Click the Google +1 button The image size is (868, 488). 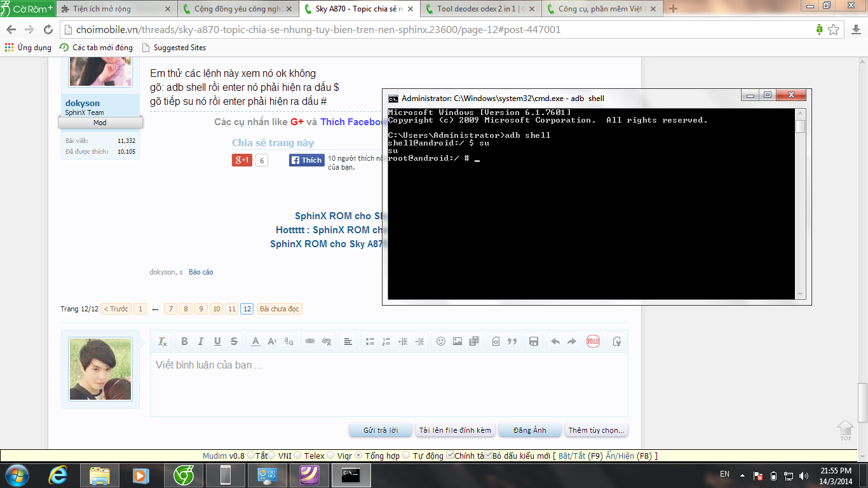[242, 160]
